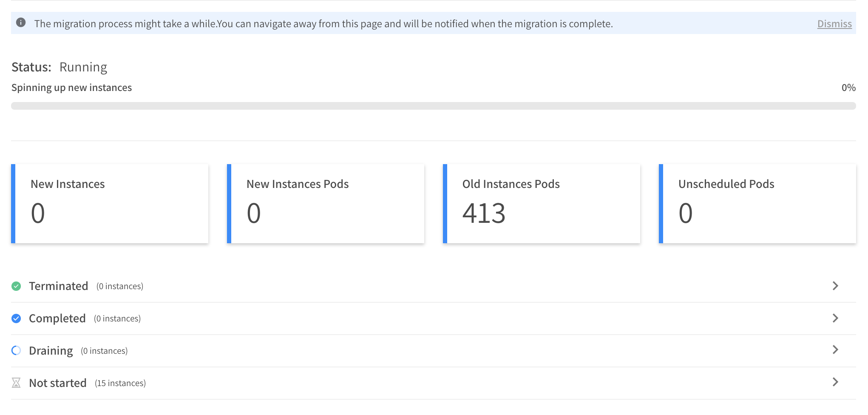This screenshot has width=868, height=415.
Task: Click the Not started hourglass icon
Action: tap(16, 383)
